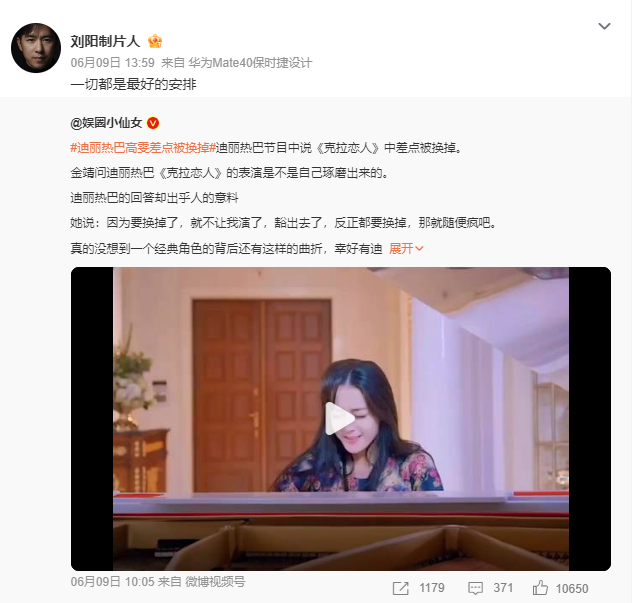The image size is (632, 603).
Task: Open 刘阳制片人 username link
Action: tap(105, 41)
